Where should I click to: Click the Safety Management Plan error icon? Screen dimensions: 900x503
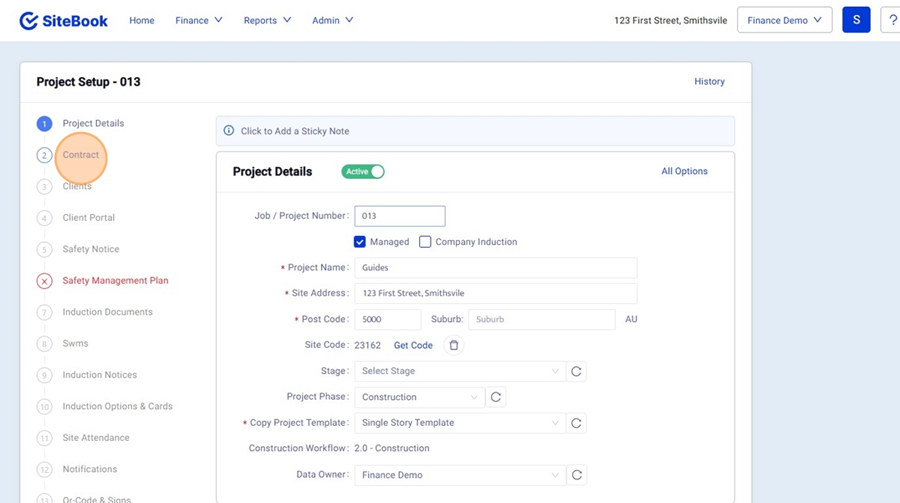coord(44,281)
